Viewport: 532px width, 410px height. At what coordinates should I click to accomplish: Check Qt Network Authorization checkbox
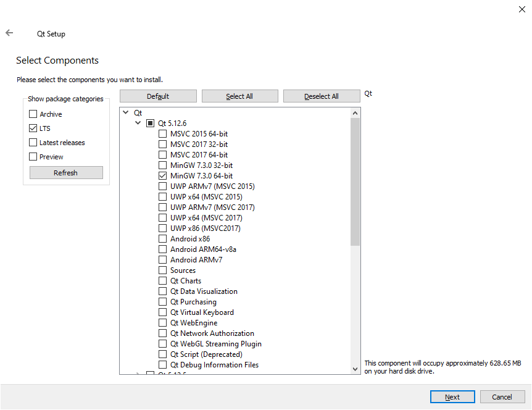pyautogui.click(x=163, y=333)
